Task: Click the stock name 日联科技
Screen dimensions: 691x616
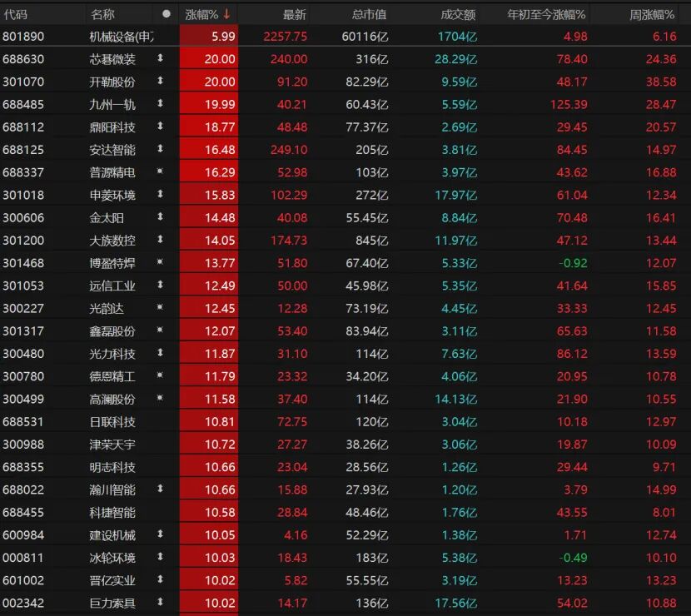Action: [x=112, y=422]
